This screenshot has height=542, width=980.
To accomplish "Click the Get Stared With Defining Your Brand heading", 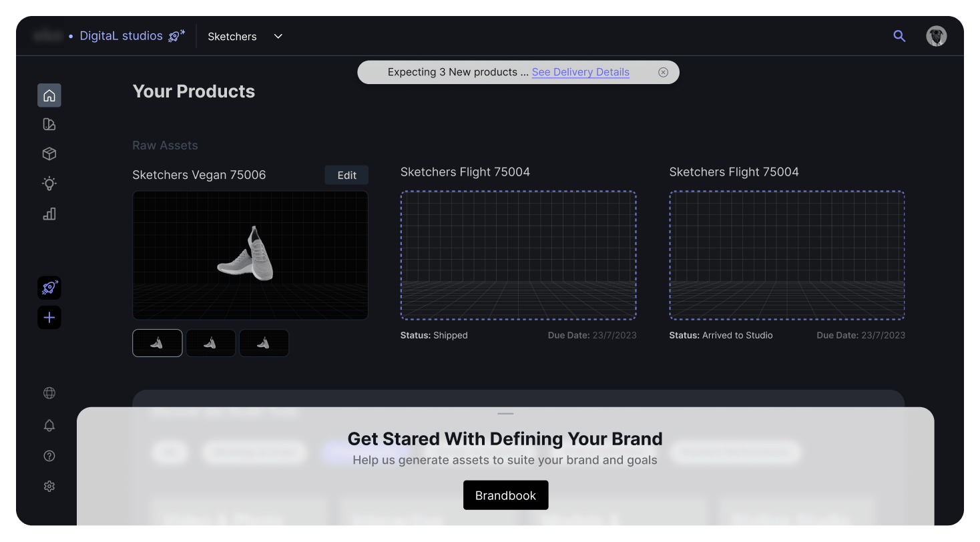I will 505,439.
